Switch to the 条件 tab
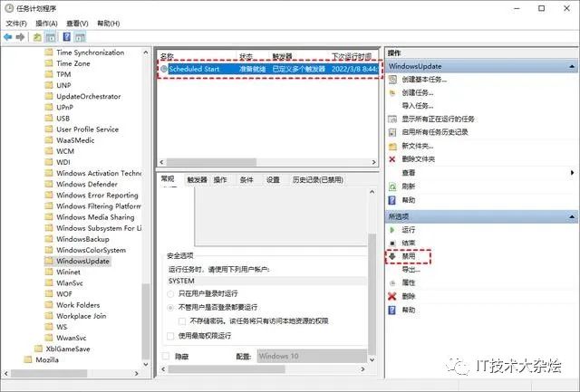The image size is (580, 392). (x=246, y=180)
